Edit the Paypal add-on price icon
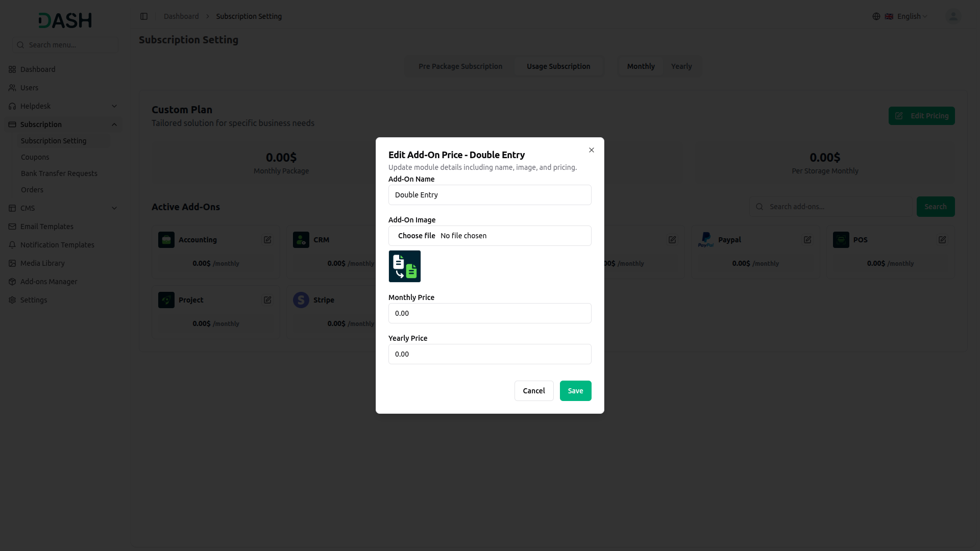The height and width of the screenshot is (551, 980). [x=807, y=240]
